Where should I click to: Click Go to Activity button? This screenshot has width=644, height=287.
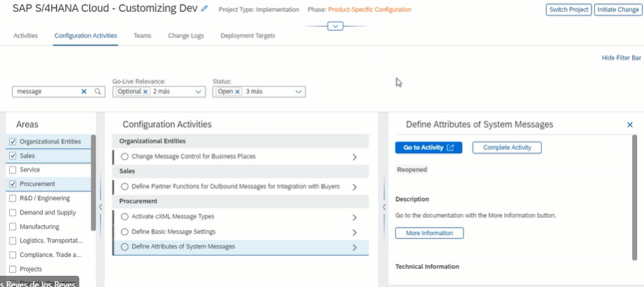click(x=429, y=148)
